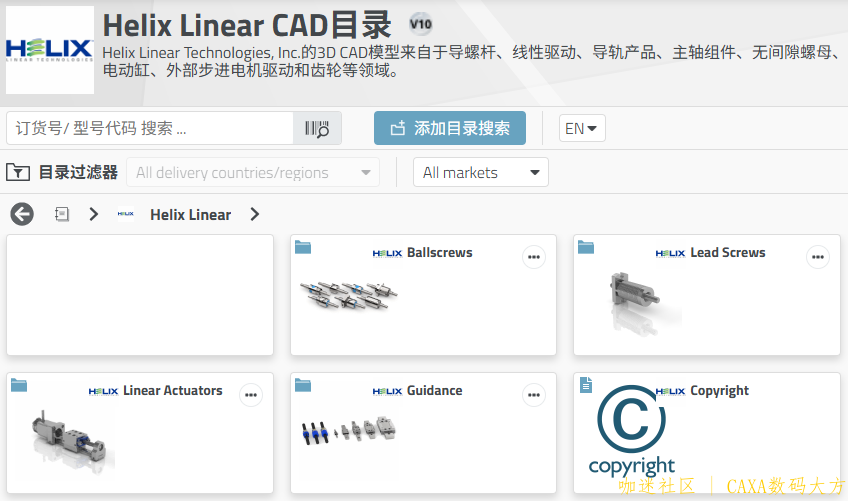The width and height of the screenshot is (848, 501).
Task: Click the Add catalog search button
Action: [x=449, y=128]
